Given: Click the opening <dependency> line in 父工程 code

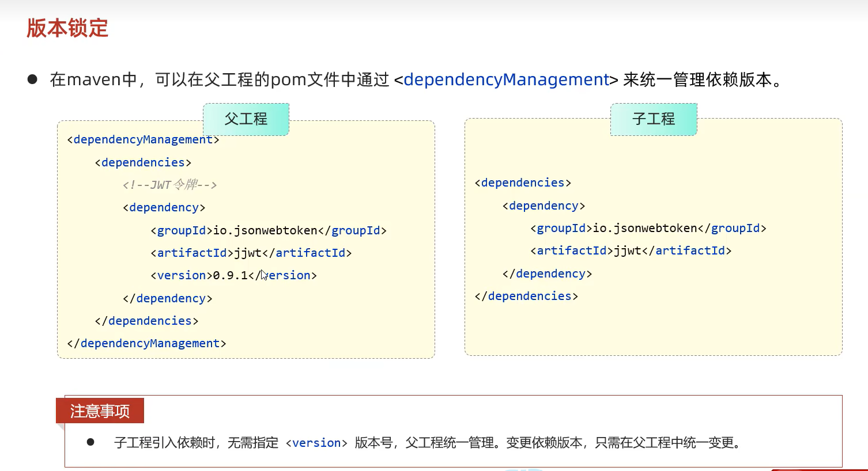Looking at the screenshot, I should (164, 207).
